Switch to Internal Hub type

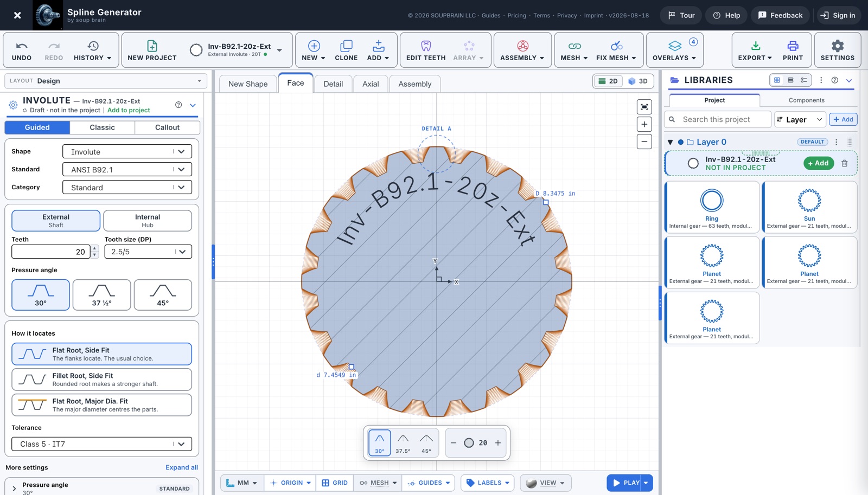[x=148, y=221]
